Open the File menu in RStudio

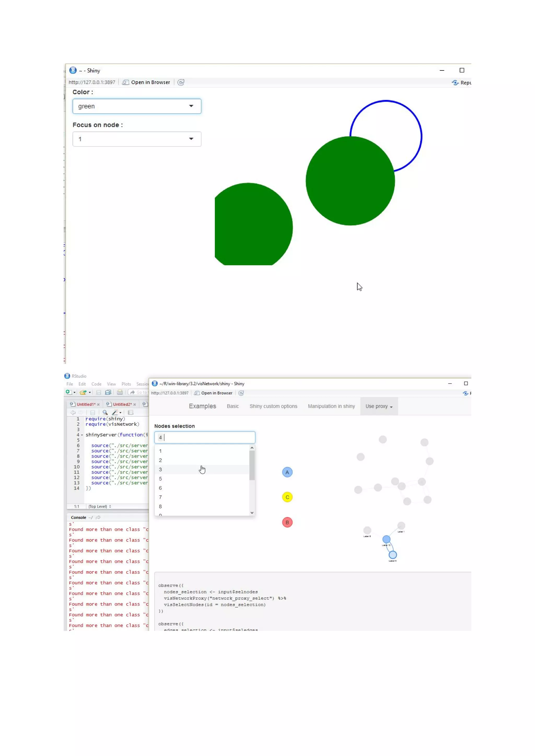coord(69,384)
